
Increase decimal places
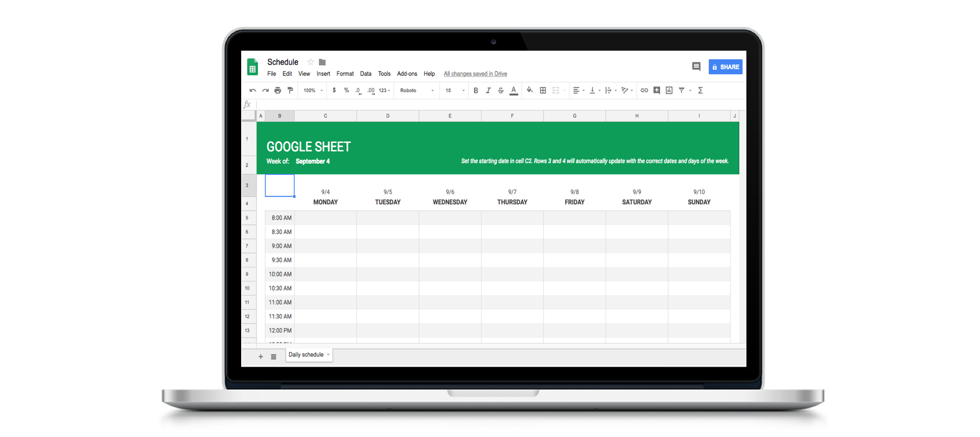371,91
